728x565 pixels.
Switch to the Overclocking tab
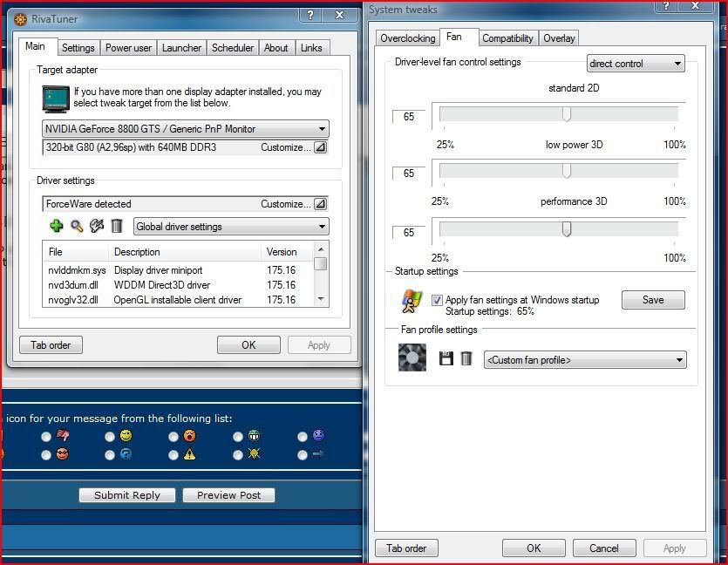[408, 38]
